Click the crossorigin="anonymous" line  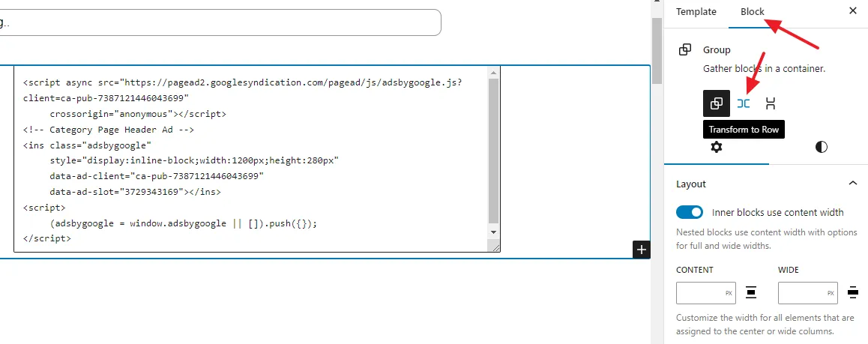138,114
